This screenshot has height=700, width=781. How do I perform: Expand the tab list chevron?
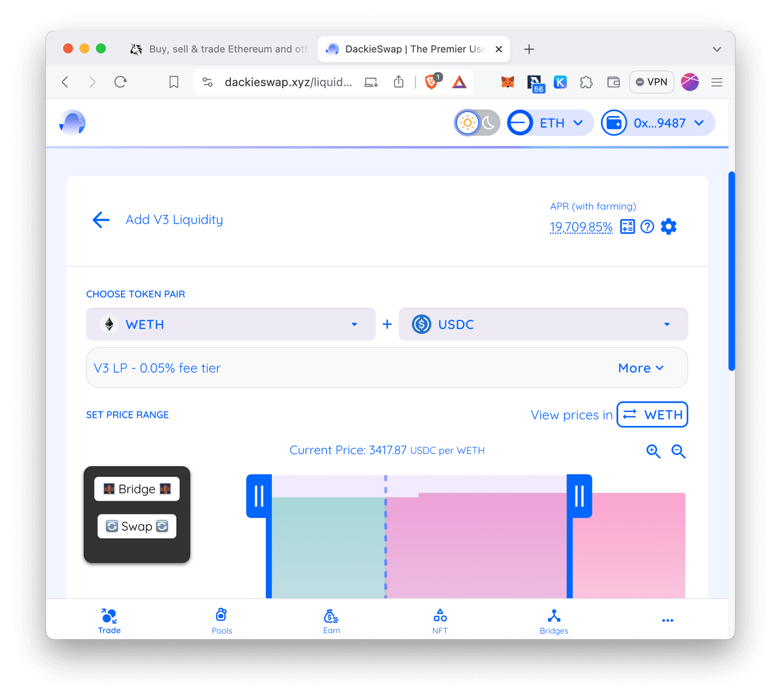(717, 49)
